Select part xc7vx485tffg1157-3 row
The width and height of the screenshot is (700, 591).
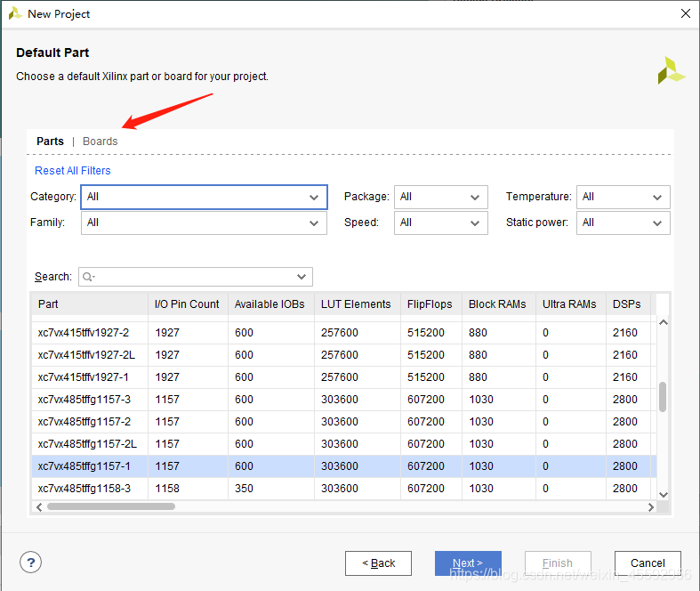pos(343,400)
